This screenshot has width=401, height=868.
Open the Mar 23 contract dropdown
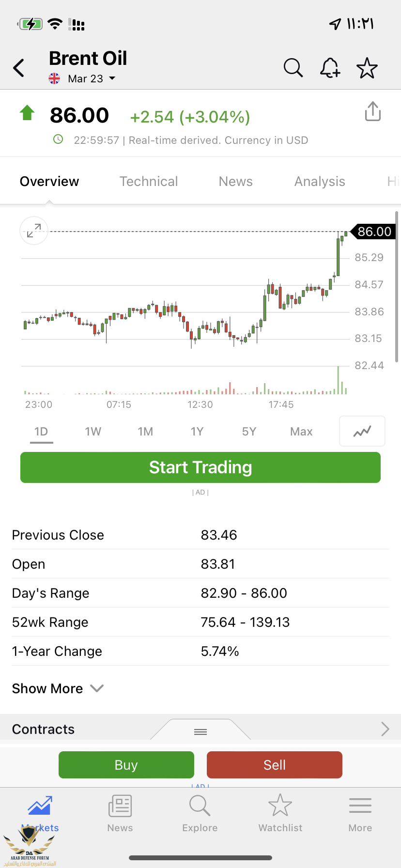coord(92,78)
